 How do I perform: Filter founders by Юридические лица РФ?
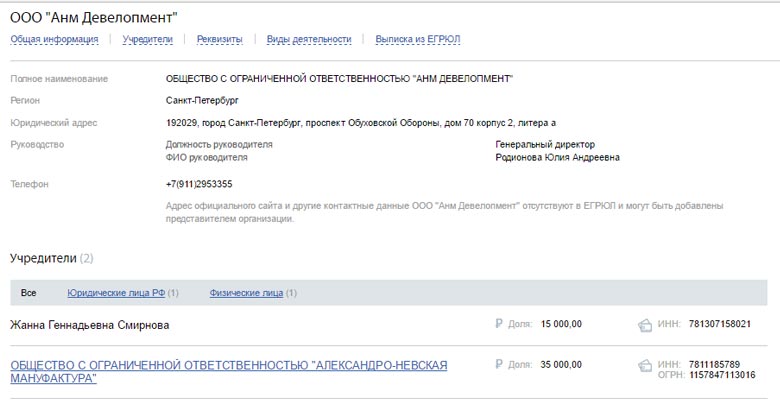(x=116, y=293)
